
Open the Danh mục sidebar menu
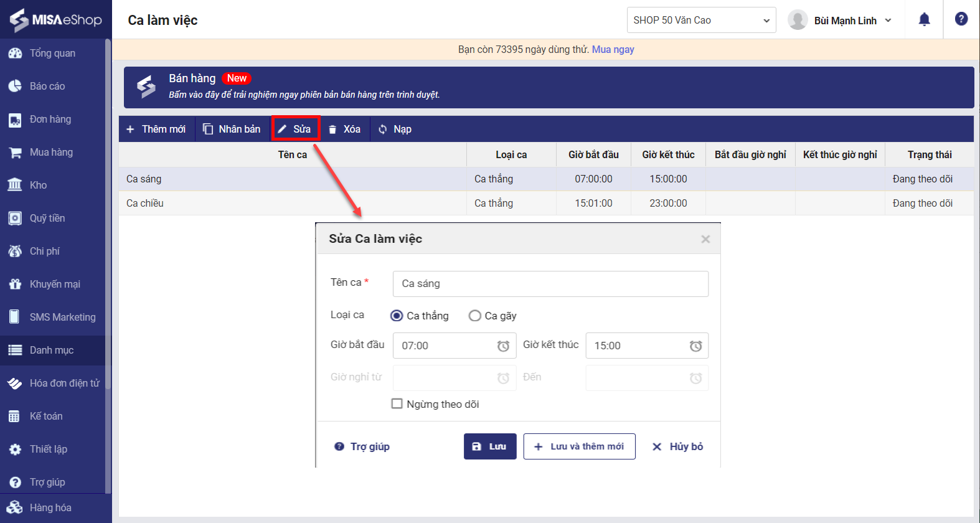(52, 350)
